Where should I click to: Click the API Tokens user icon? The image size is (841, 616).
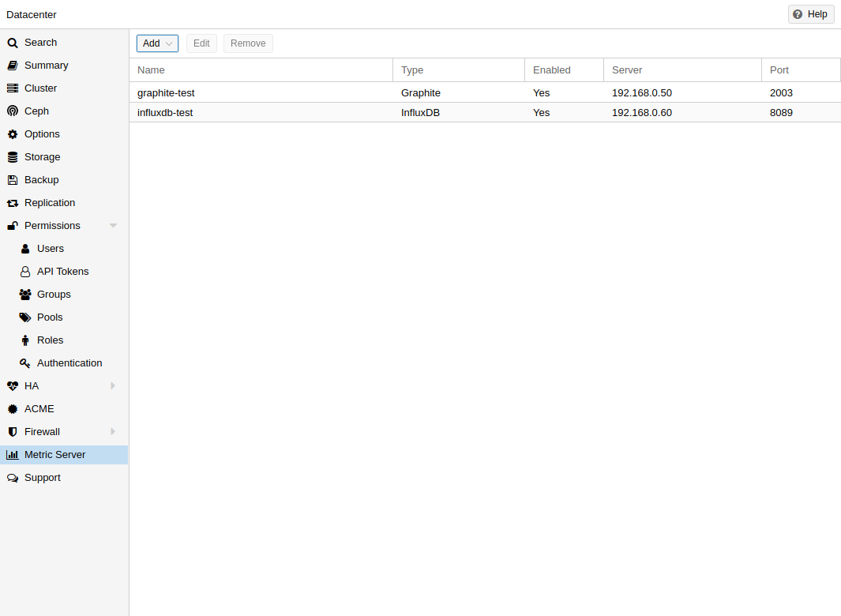tap(25, 272)
